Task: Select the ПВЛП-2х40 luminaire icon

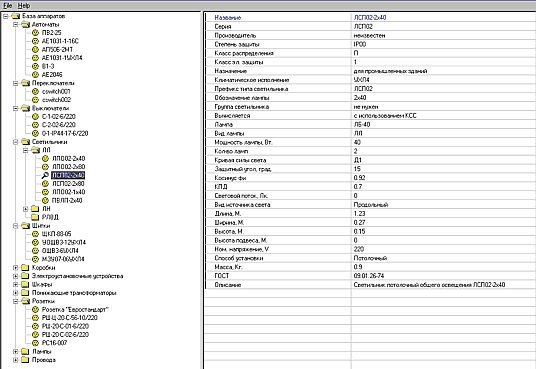Action: click(x=45, y=200)
